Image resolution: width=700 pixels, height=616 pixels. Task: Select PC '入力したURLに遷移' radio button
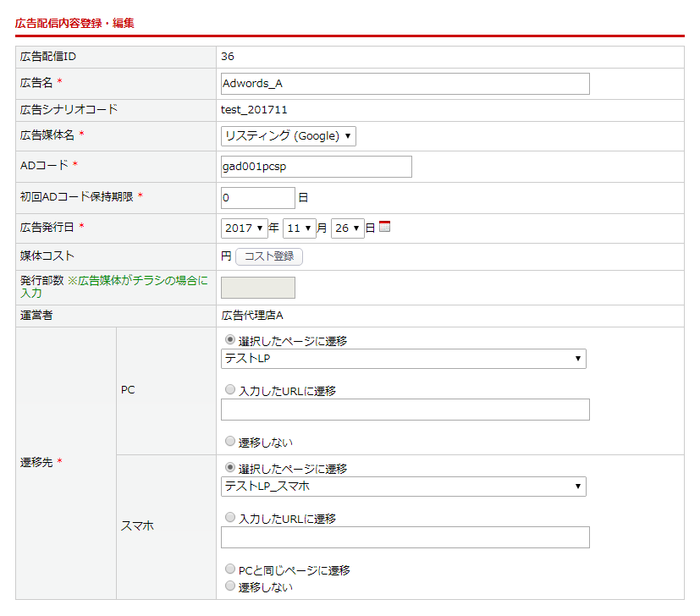pos(230,390)
